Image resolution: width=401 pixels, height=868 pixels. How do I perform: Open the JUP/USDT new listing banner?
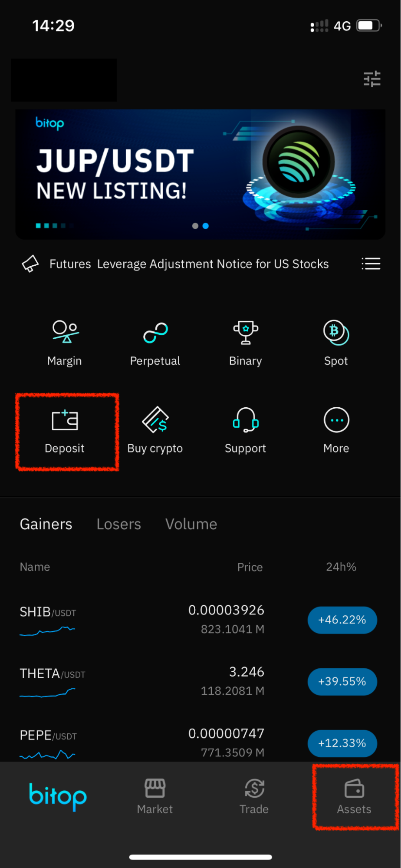[200, 174]
